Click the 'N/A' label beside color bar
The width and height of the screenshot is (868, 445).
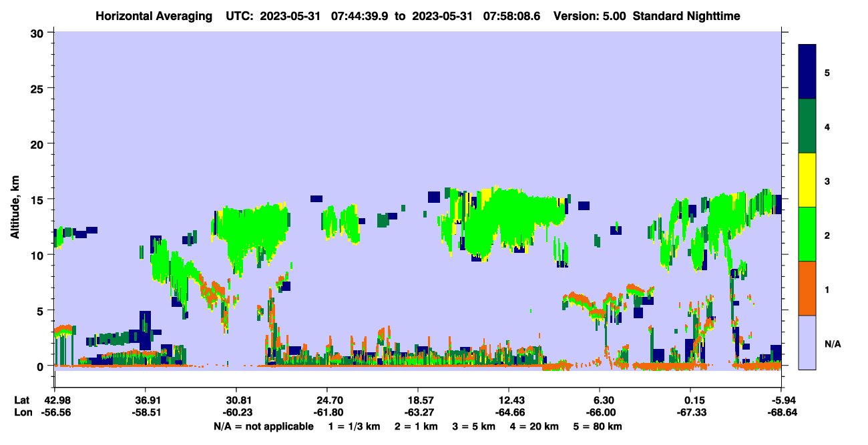tap(833, 344)
